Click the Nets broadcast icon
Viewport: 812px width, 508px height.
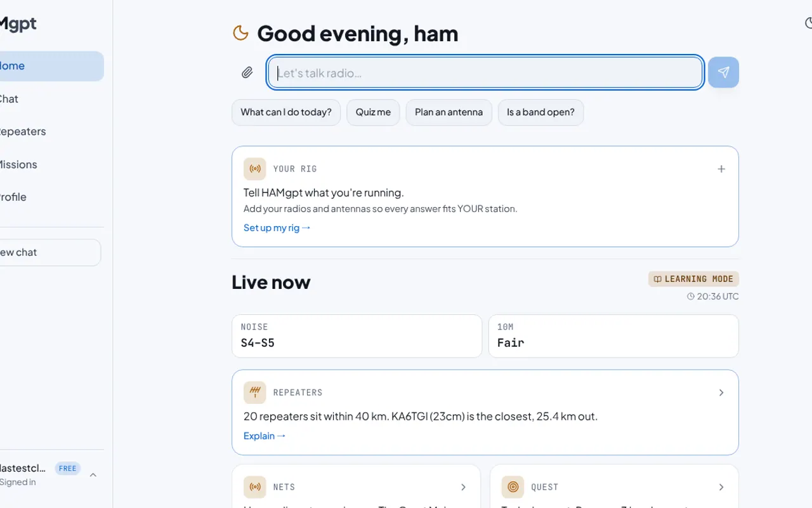pos(255,487)
